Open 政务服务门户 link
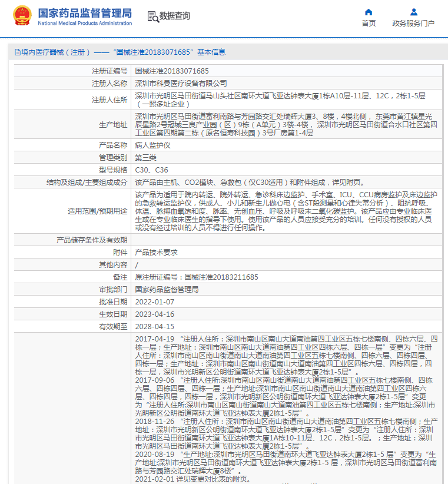The height and width of the screenshot is (484, 448). coord(413,23)
